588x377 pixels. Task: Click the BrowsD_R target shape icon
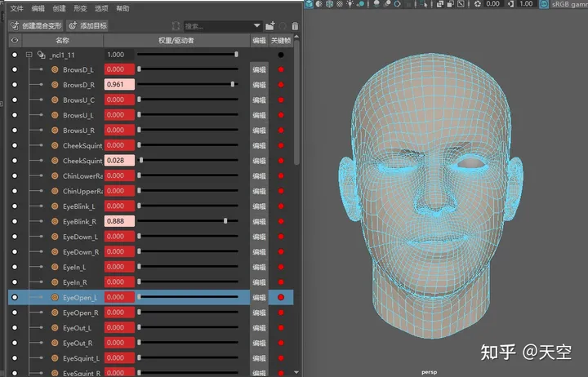pos(55,85)
